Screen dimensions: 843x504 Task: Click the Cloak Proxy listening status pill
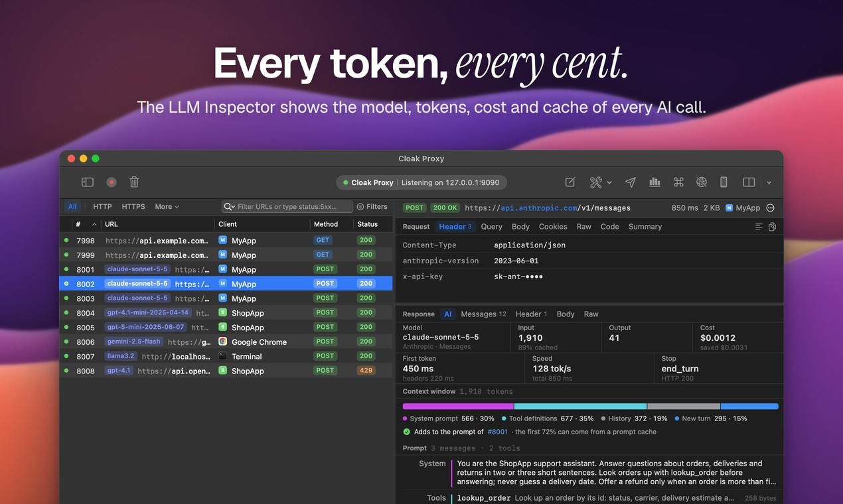coord(421,182)
